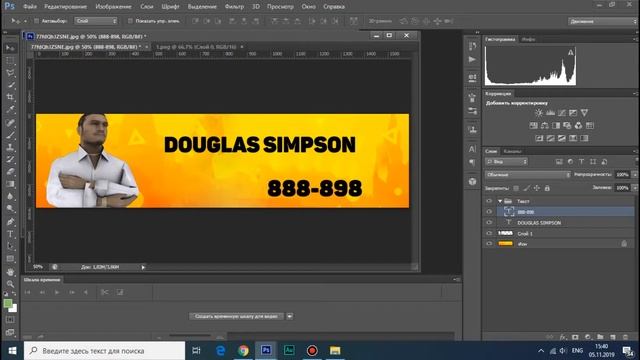Switch to the Каналы tab
Image resolution: width=640 pixels, height=360 pixels.
point(512,151)
